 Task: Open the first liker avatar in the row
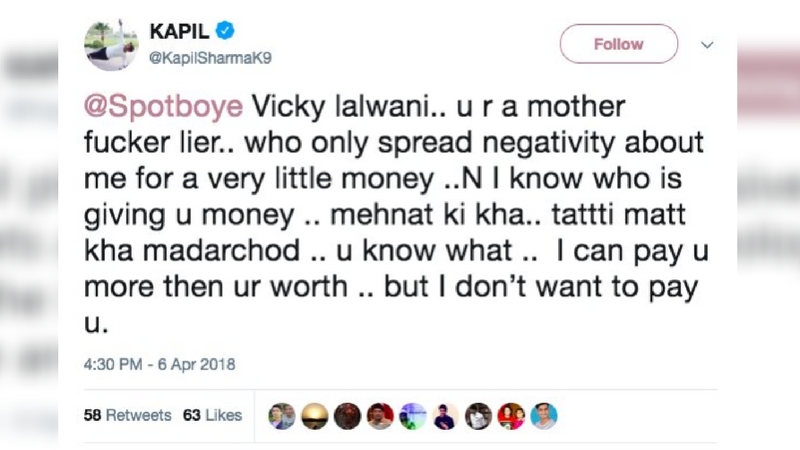click(x=282, y=416)
